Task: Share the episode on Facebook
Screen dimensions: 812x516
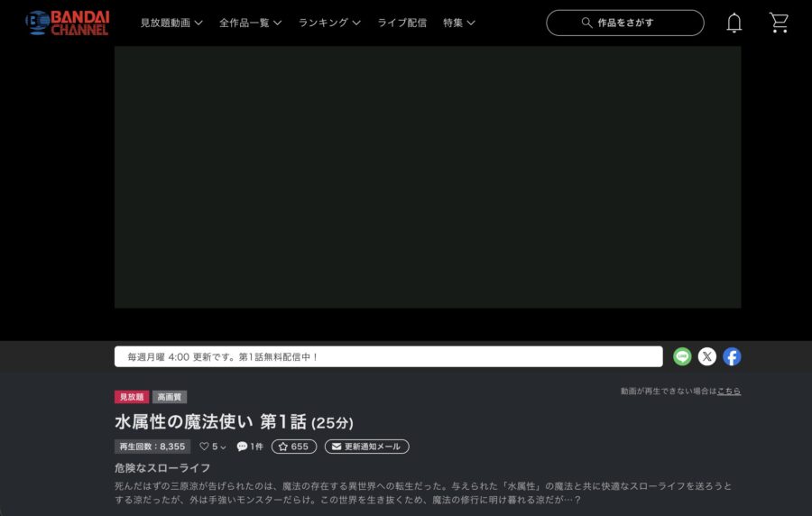Action: pos(732,356)
